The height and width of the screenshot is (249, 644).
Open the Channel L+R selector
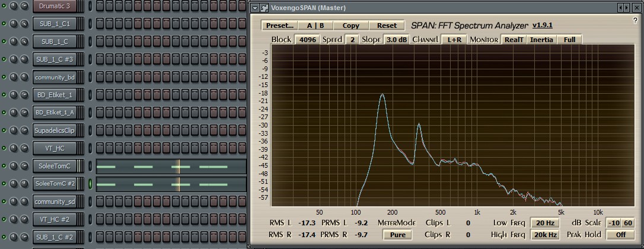click(454, 40)
